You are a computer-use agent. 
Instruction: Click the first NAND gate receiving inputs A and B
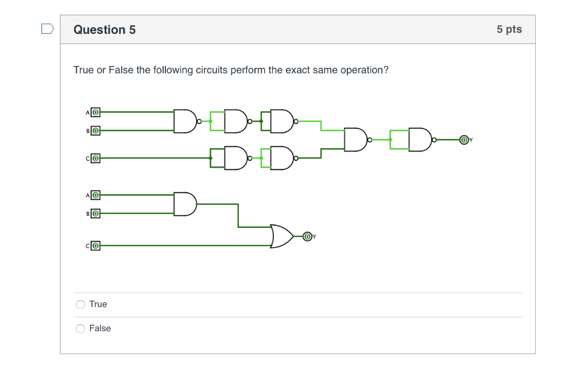coord(184,121)
